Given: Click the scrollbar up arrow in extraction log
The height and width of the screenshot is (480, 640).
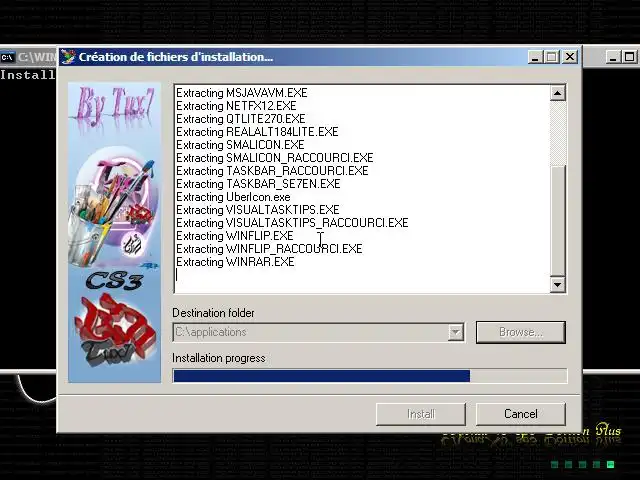Looking at the screenshot, I should 558,93.
